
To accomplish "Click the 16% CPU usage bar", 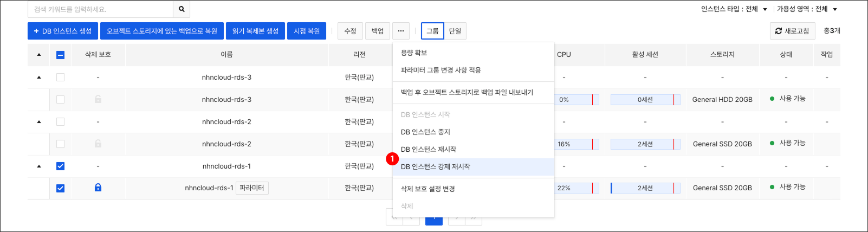I will point(578,144).
